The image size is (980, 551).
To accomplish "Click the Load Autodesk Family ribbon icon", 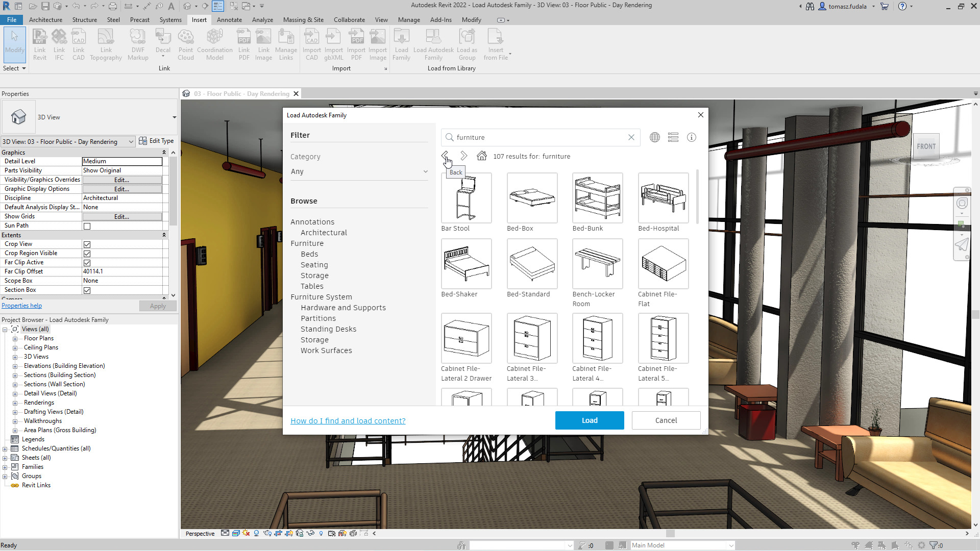I will [433, 44].
